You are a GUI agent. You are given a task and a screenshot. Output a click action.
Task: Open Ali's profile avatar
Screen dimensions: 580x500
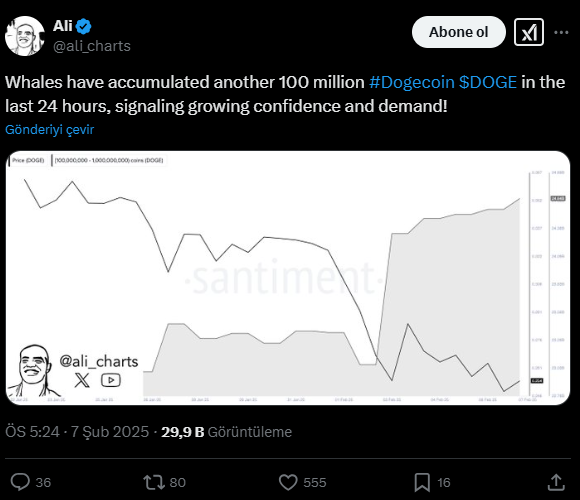pyautogui.click(x=25, y=36)
